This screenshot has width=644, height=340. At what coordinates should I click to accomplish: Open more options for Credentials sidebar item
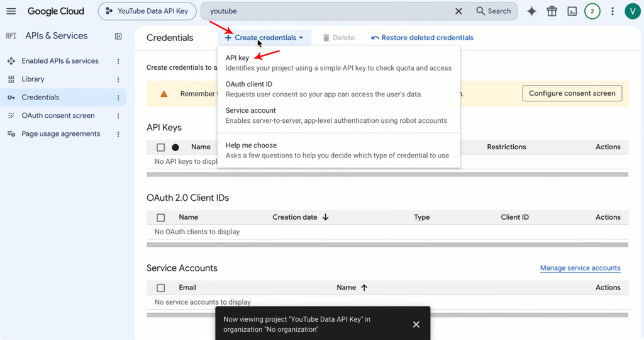point(118,98)
